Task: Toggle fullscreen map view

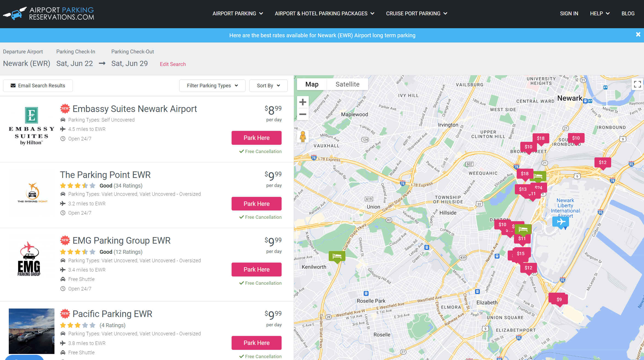Action: point(637,84)
